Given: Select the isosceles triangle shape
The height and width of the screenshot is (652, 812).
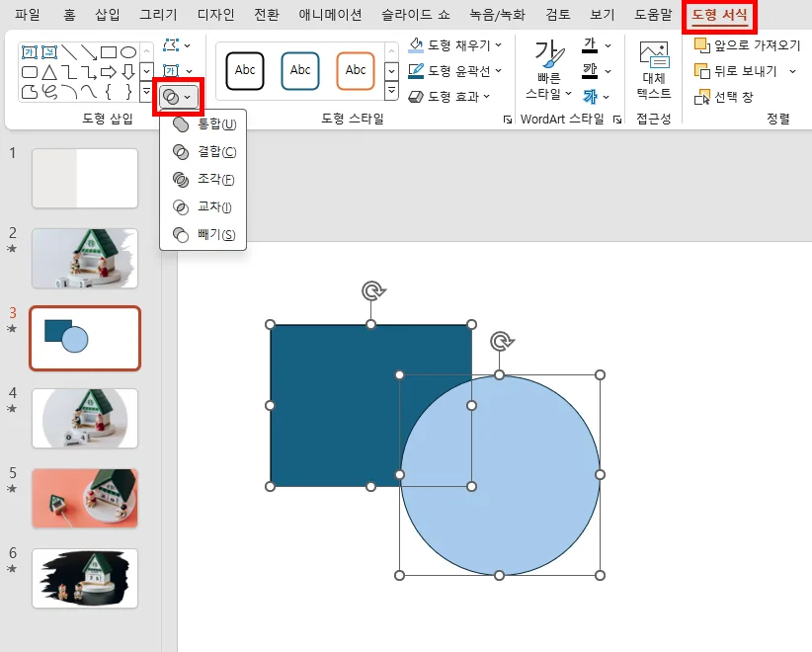Looking at the screenshot, I should 49,72.
